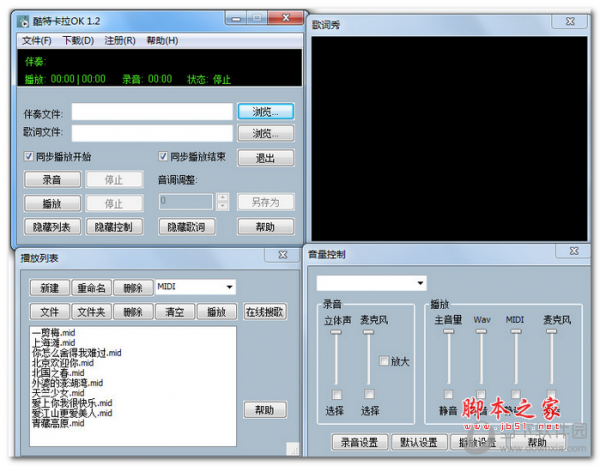Click the 立体声 recording slider
This screenshot has height=466, width=600.
[336, 357]
